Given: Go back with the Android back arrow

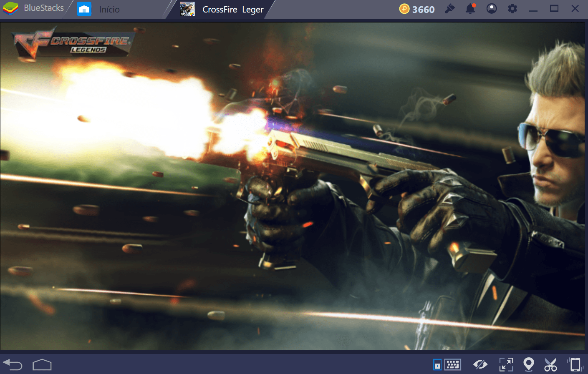Looking at the screenshot, I should pyautogui.click(x=13, y=365).
